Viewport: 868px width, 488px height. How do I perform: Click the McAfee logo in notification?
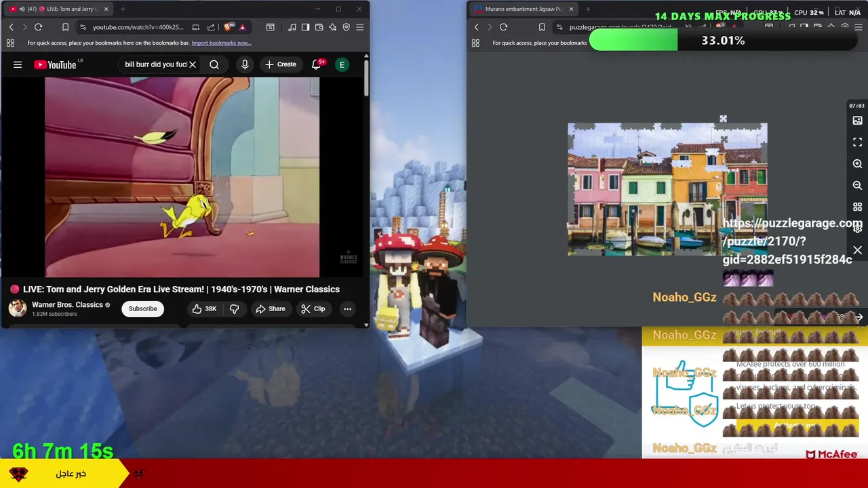click(832, 454)
